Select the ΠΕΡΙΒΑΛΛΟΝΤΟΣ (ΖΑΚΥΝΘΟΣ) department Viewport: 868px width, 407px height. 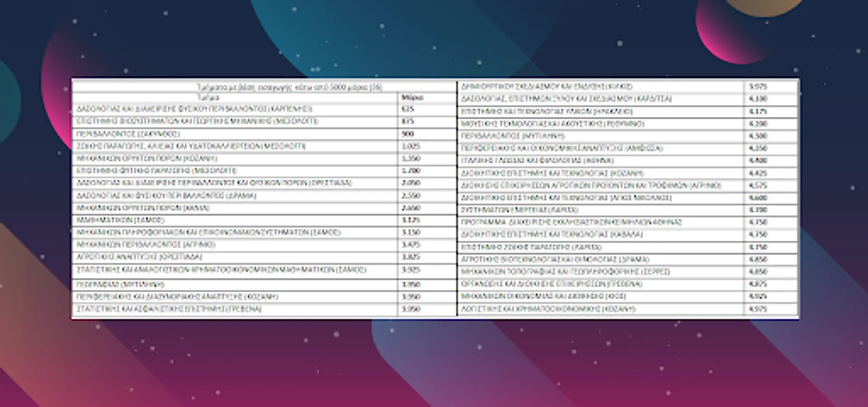click(x=128, y=134)
